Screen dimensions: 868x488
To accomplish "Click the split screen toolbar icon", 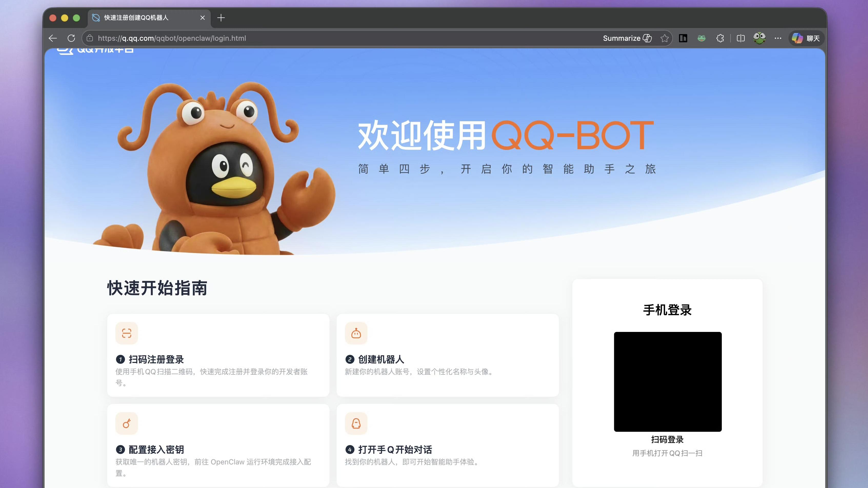I will click(740, 38).
